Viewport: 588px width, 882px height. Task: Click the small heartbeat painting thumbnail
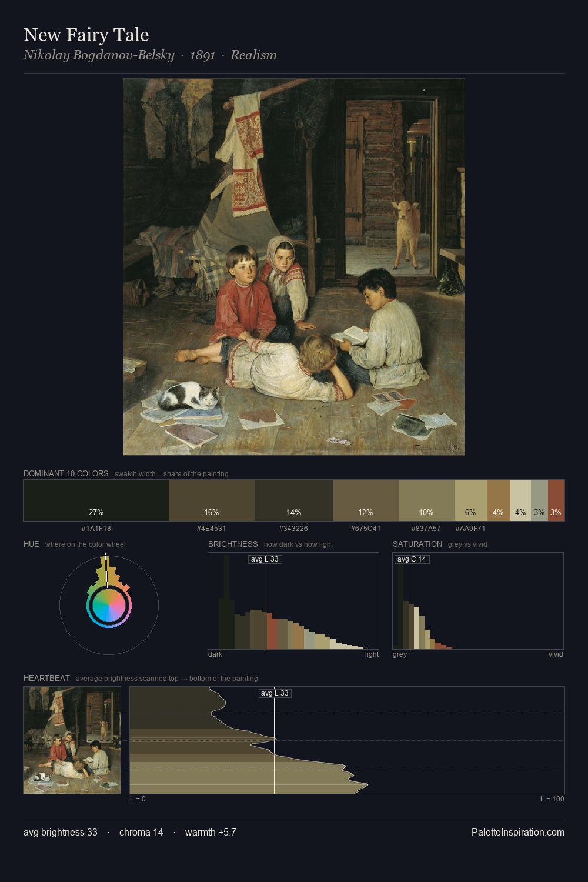(72, 740)
